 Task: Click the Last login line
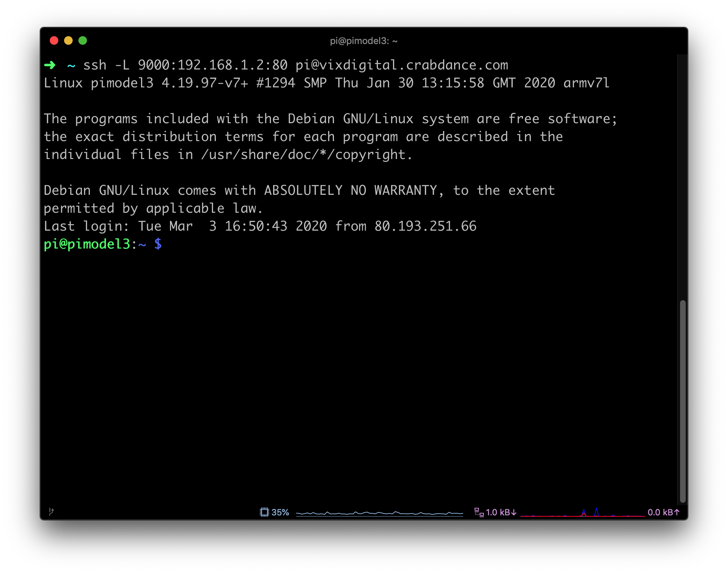coord(260,226)
